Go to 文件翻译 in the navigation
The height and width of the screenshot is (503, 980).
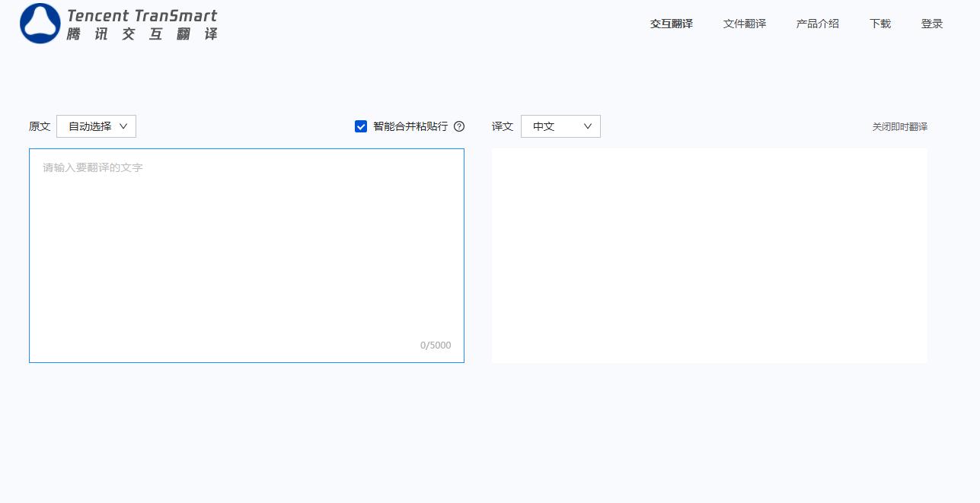tap(745, 24)
